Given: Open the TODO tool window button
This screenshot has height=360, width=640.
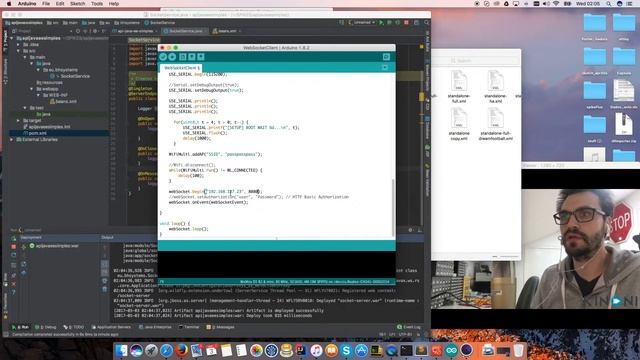Looking at the screenshot, I should pyautogui.click(x=73, y=327).
